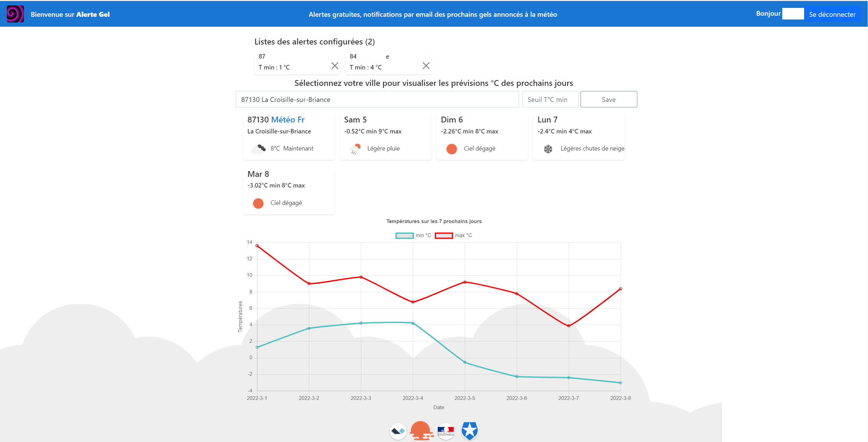Click the Alerte Gel spiral logo
The height and width of the screenshot is (442, 868).
tap(15, 14)
